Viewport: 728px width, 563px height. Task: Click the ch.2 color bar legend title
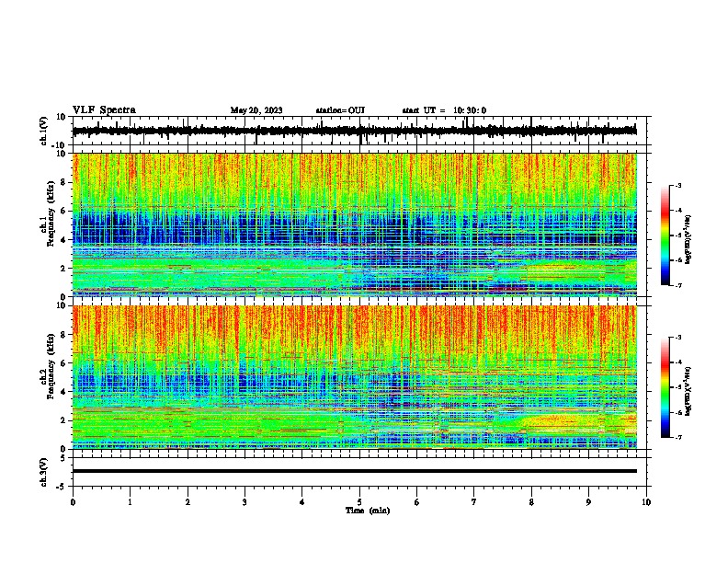688,391
